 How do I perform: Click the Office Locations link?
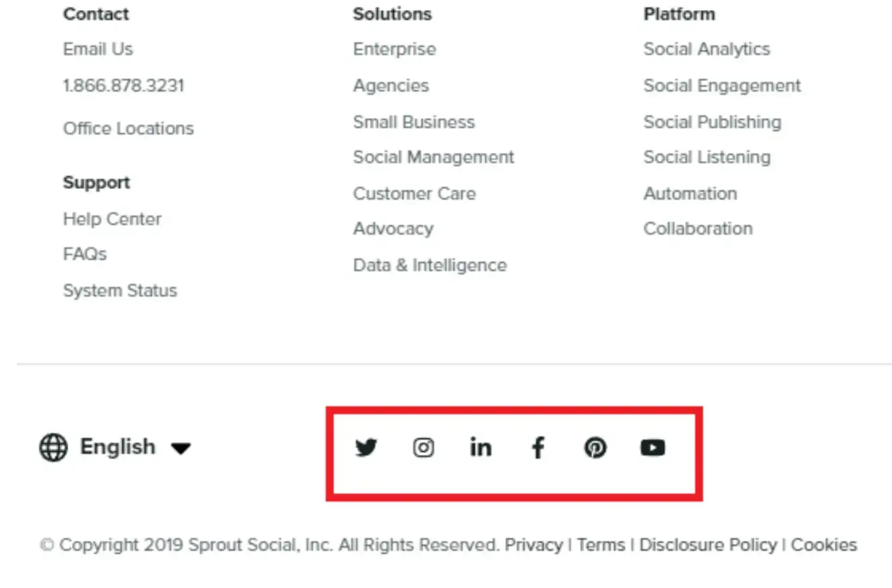point(129,128)
